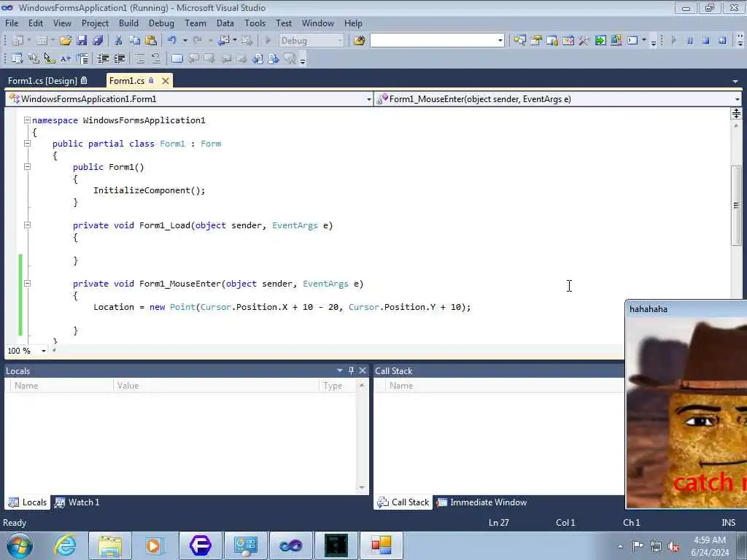The height and width of the screenshot is (560, 747).
Task: Open Solution Explorer from the toolbar
Action: coord(519,41)
